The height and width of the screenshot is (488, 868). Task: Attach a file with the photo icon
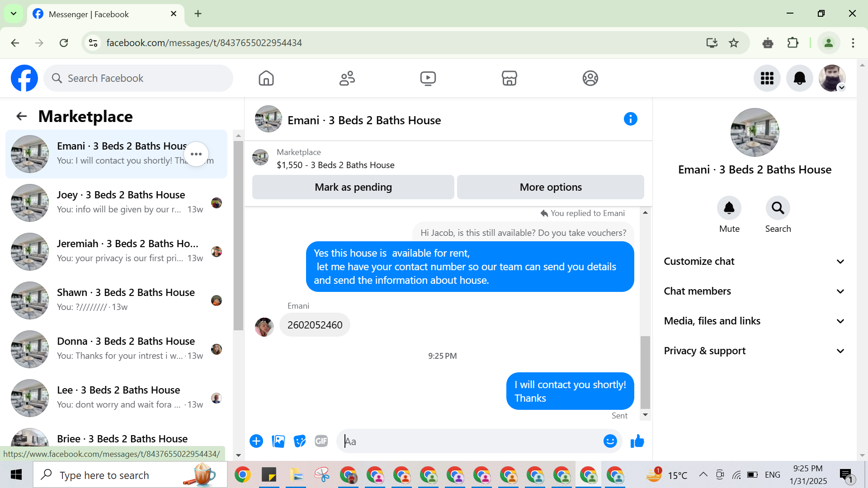[x=278, y=441]
